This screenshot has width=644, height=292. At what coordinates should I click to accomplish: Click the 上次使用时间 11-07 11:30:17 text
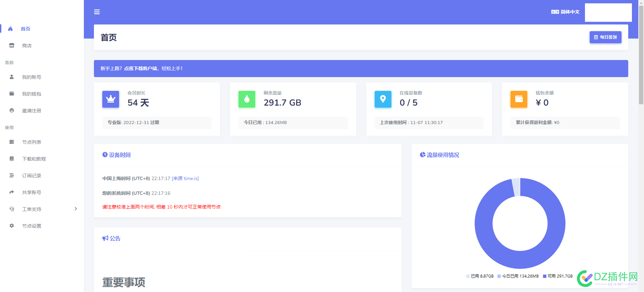click(411, 122)
